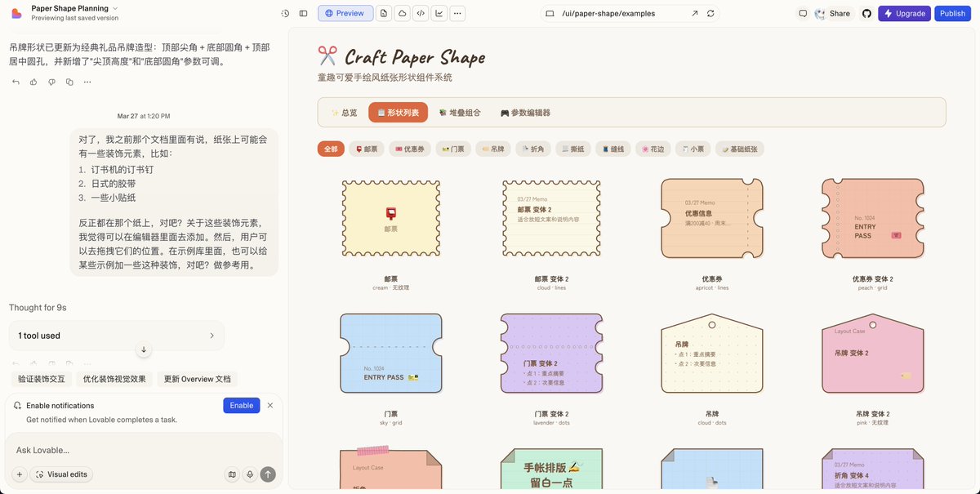Click the Ask Lovable input field
980x494 pixels.
[x=144, y=450]
